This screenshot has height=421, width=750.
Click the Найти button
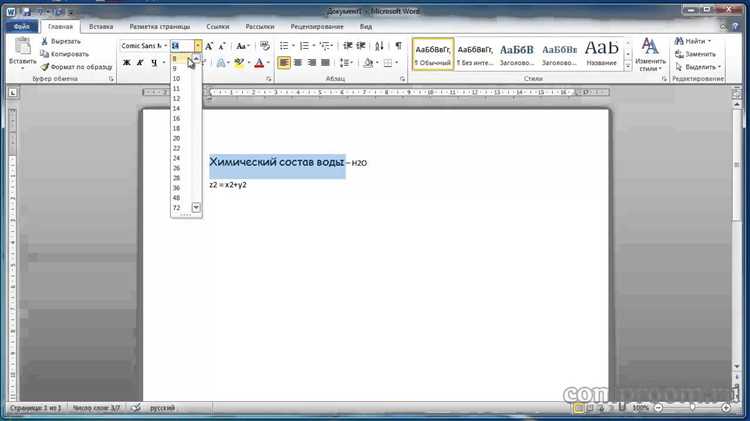693,42
